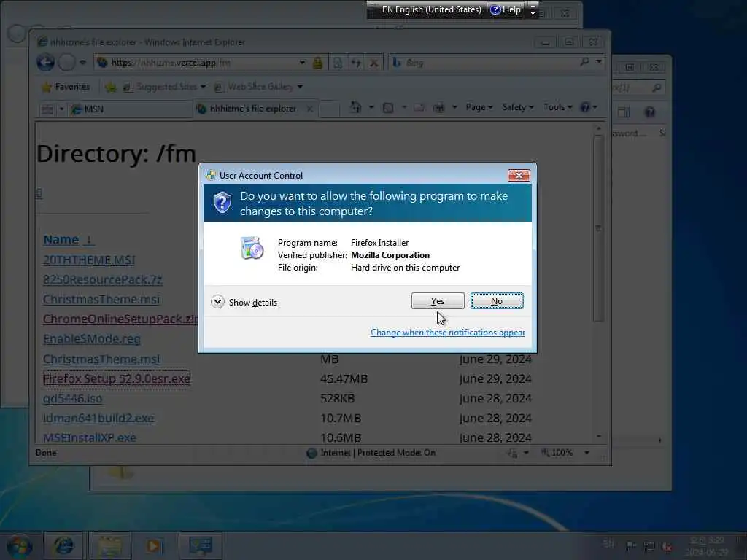The width and height of the screenshot is (747, 560).
Task: Open a new blank tab
Action: (x=329, y=109)
